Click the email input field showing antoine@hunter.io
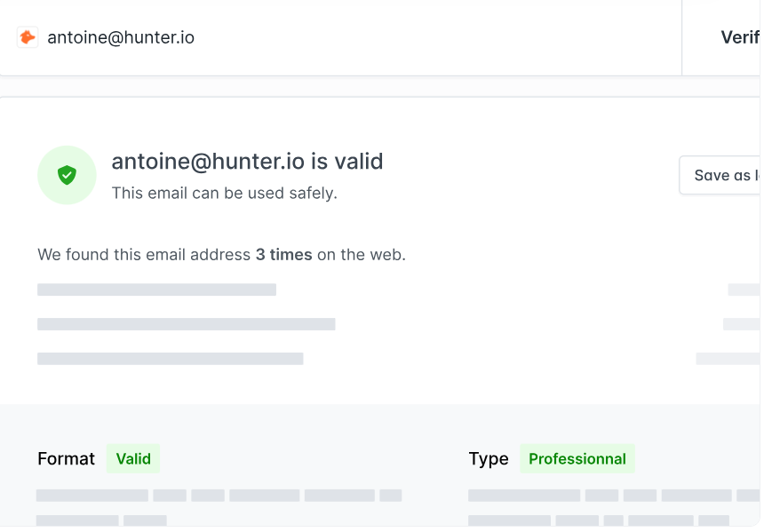This screenshot has width=764, height=532. point(340,37)
